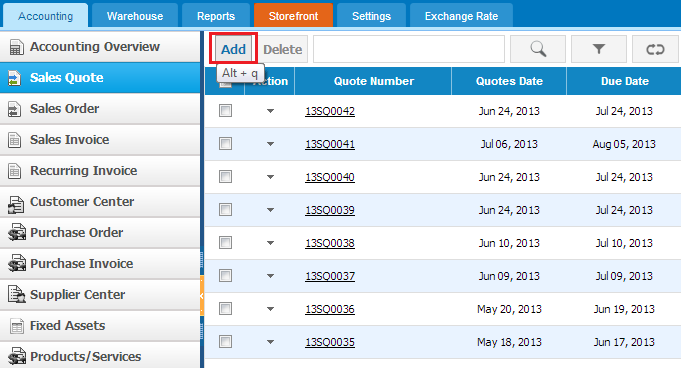Screen dimensions: 681x368
Task: Sort by Quote Number column header
Action: pos(374,81)
